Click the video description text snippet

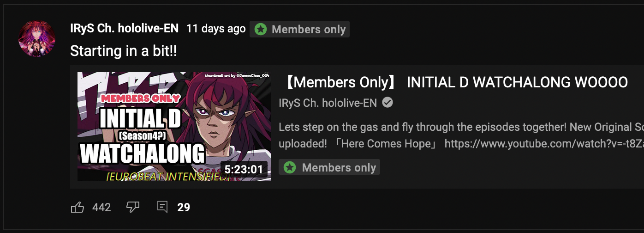tap(461, 135)
